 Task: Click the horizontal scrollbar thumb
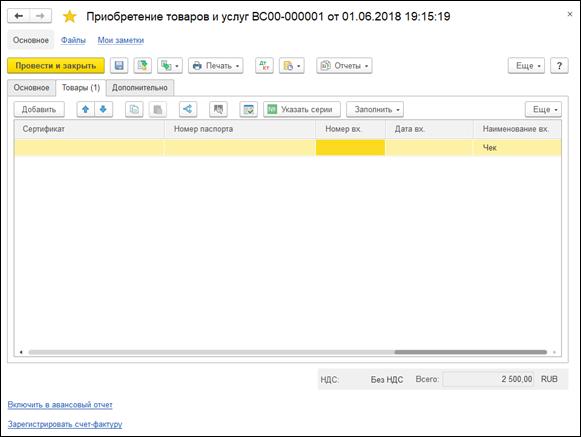tap(471, 352)
